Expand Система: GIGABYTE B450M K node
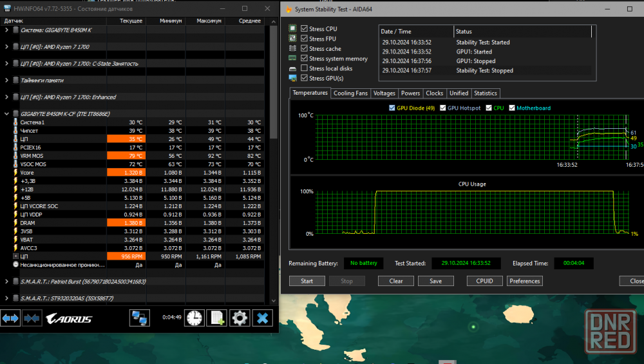The width and height of the screenshot is (644, 364). coord(6,30)
